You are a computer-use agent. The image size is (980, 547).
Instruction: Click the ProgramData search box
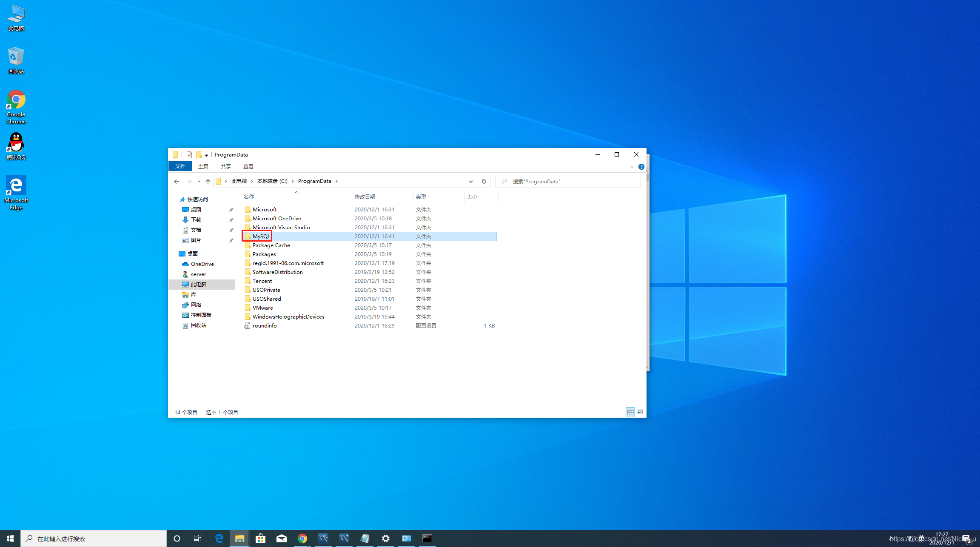[x=570, y=181]
